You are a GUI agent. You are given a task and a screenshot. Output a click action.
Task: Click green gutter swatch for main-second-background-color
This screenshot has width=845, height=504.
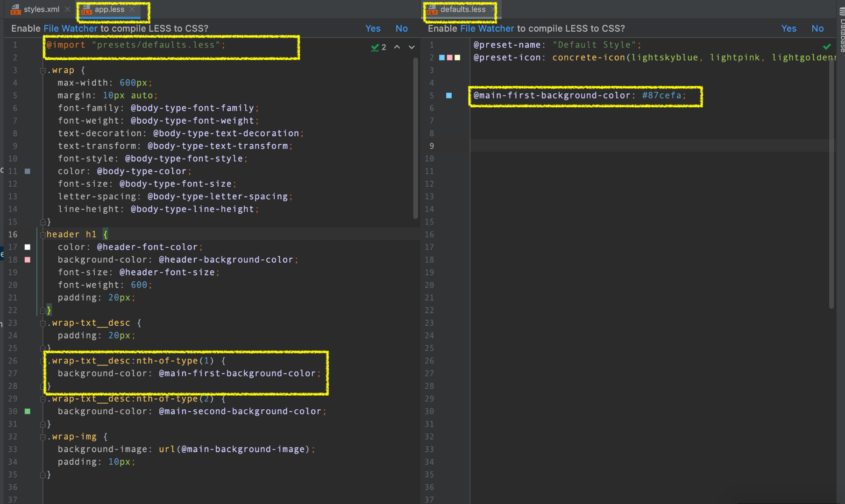tap(28, 411)
